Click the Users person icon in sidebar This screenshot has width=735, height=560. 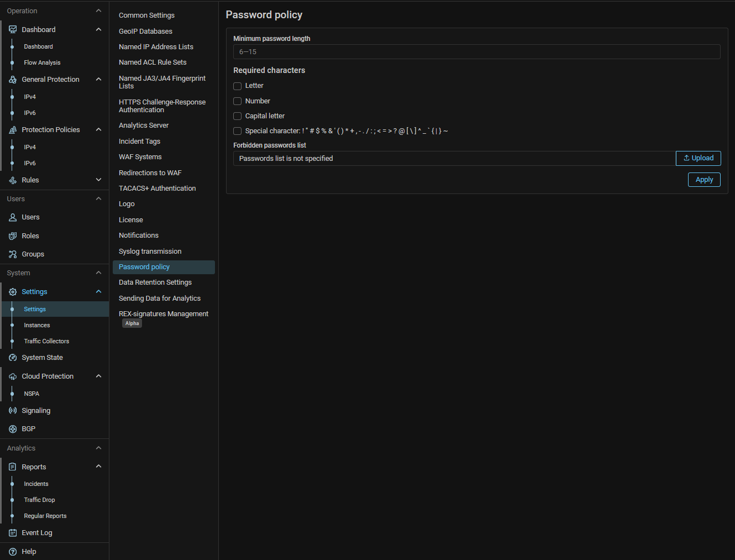pos(13,217)
